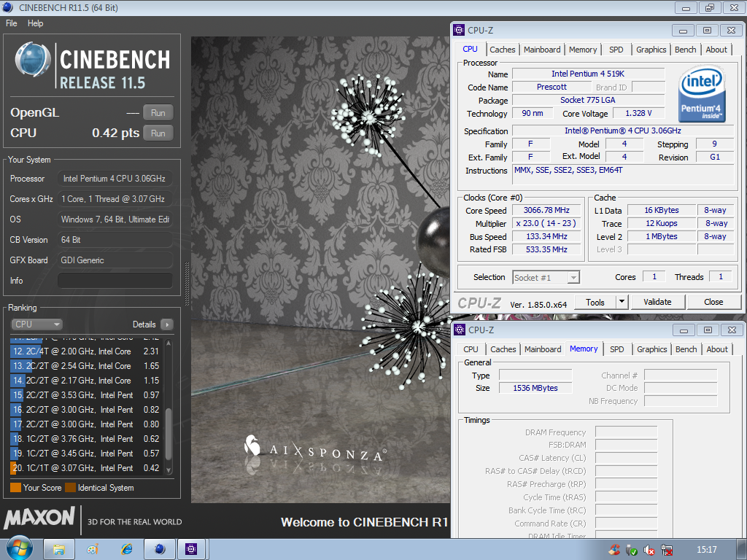Click the memory Size 1536 MBytes value

tap(535, 388)
